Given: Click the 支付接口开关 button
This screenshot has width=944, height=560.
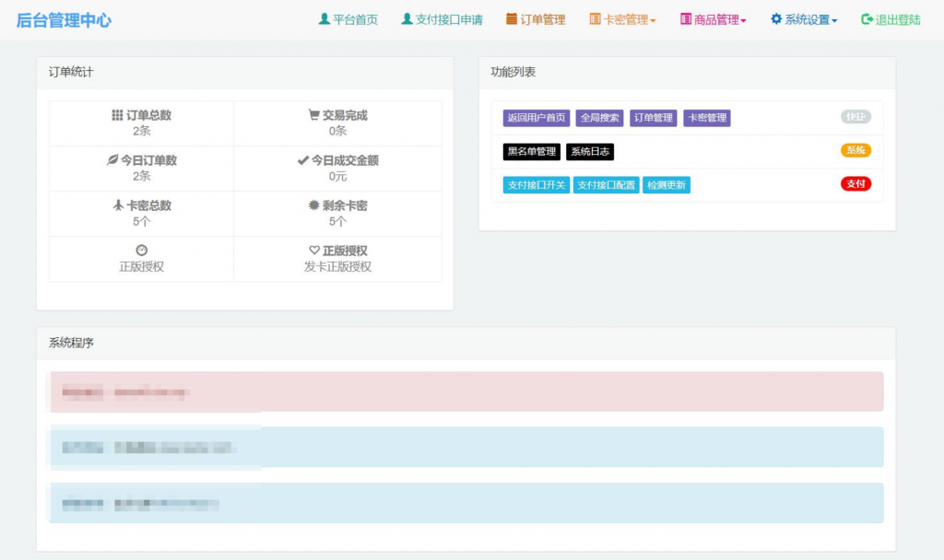Looking at the screenshot, I should [537, 185].
